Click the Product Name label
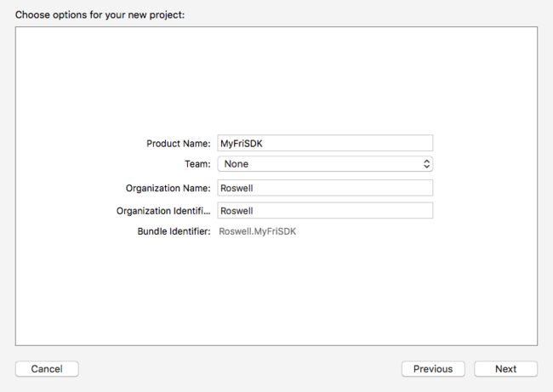553x392 pixels. [x=178, y=144]
